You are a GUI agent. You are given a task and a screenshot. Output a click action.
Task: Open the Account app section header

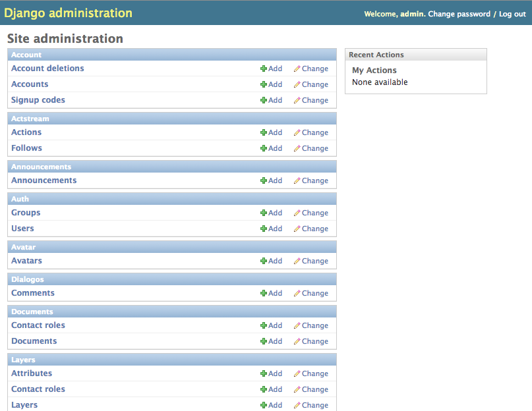[26, 55]
